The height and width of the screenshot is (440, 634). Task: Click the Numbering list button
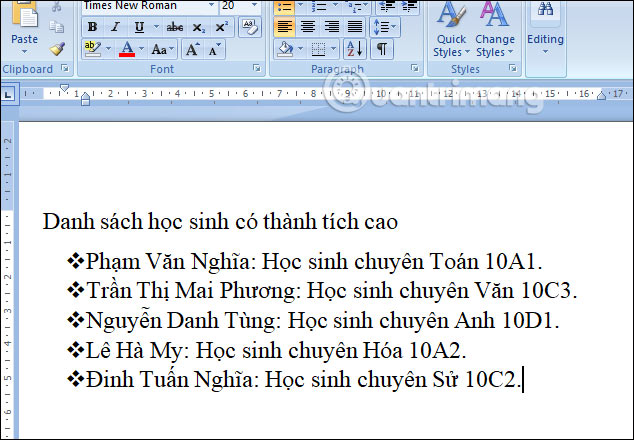319,6
